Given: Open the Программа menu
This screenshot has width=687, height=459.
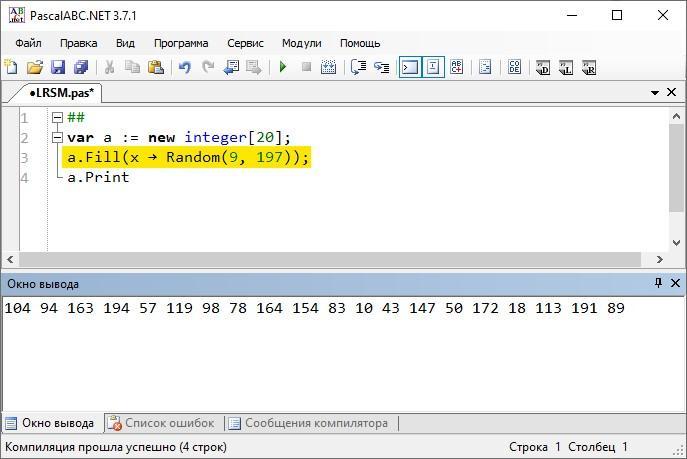Looking at the screenshot, I should click(181, 43).
